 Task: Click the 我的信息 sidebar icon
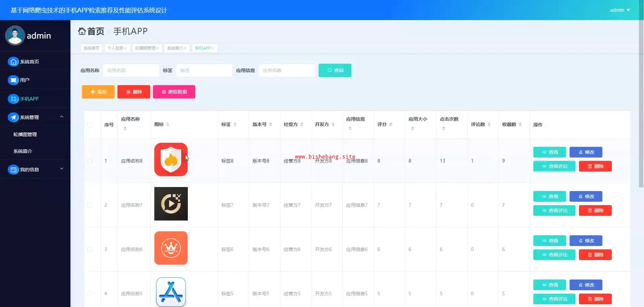(x=13, y=170)
